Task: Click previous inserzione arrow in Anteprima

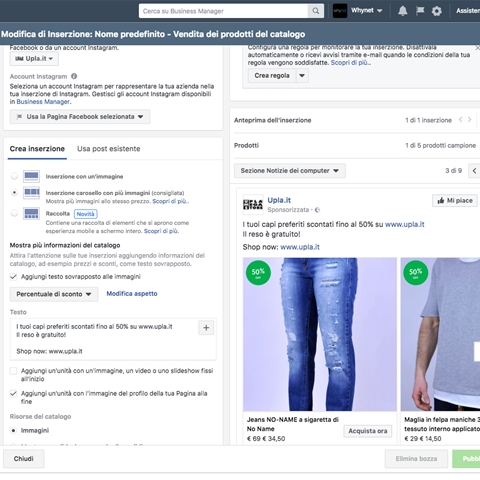Action: click(x=460, y=120)
